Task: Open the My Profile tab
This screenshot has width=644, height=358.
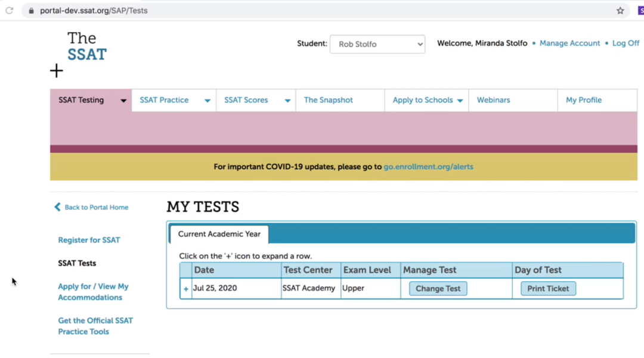Action: click(x=583, y=100)
